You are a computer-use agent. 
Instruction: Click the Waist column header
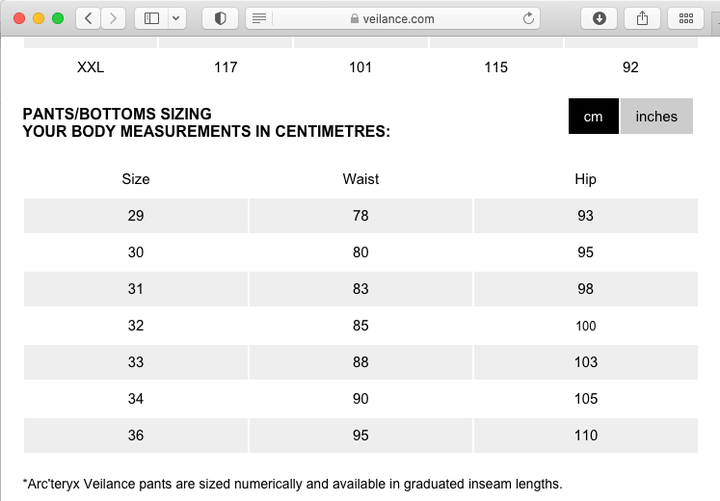click(360, 179)
